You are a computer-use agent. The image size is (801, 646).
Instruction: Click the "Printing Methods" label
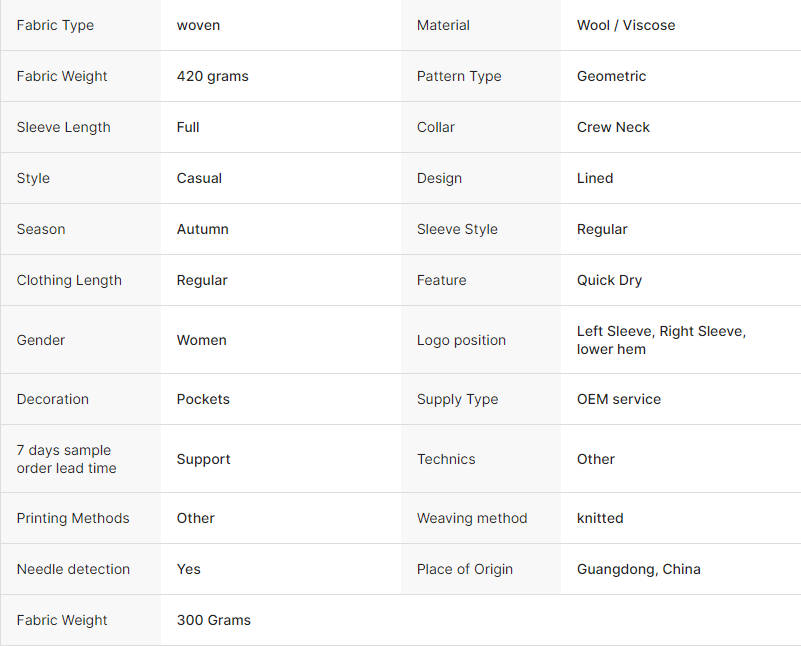[x=73, y=518]
